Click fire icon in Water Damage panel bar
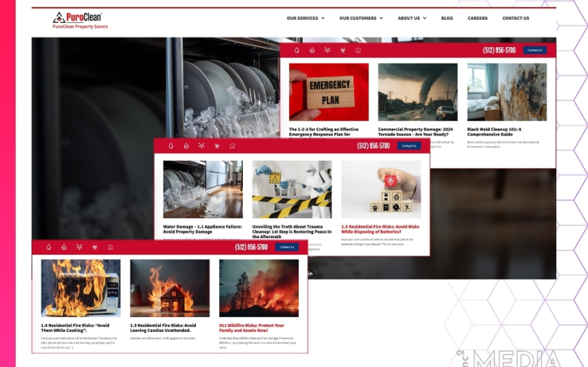Screen dimensions: 588x367 [186, 146]
